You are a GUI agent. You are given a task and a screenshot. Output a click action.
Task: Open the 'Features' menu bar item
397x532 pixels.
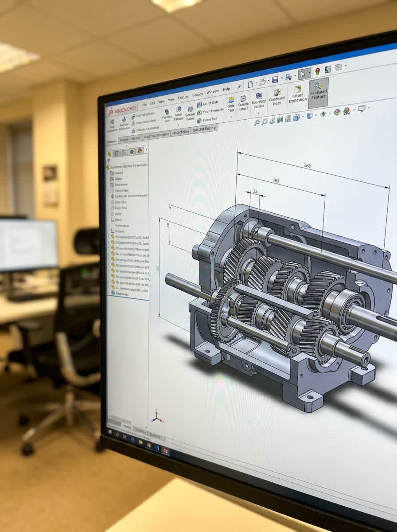(x=183, y=97)
